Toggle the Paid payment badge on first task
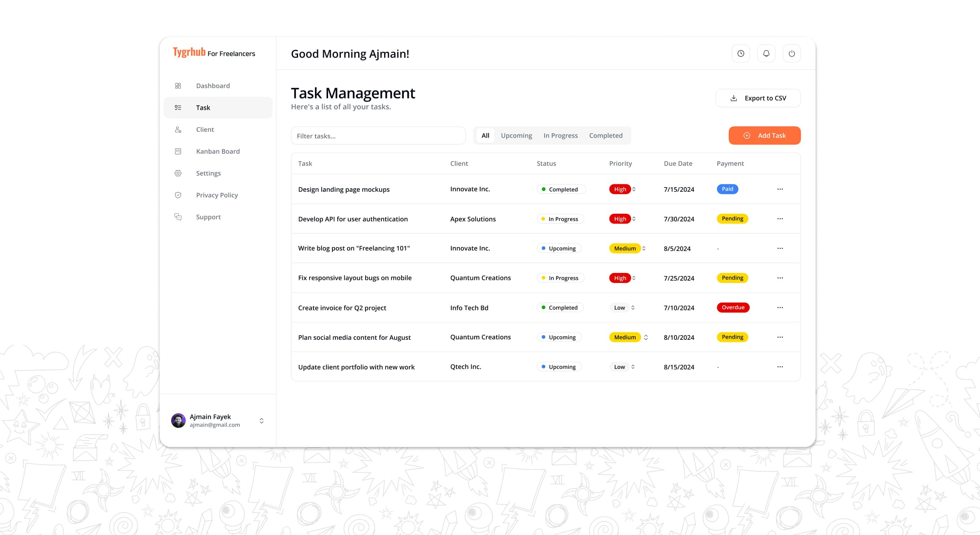This screenshot has width=980, height=535. click(727, 189)
